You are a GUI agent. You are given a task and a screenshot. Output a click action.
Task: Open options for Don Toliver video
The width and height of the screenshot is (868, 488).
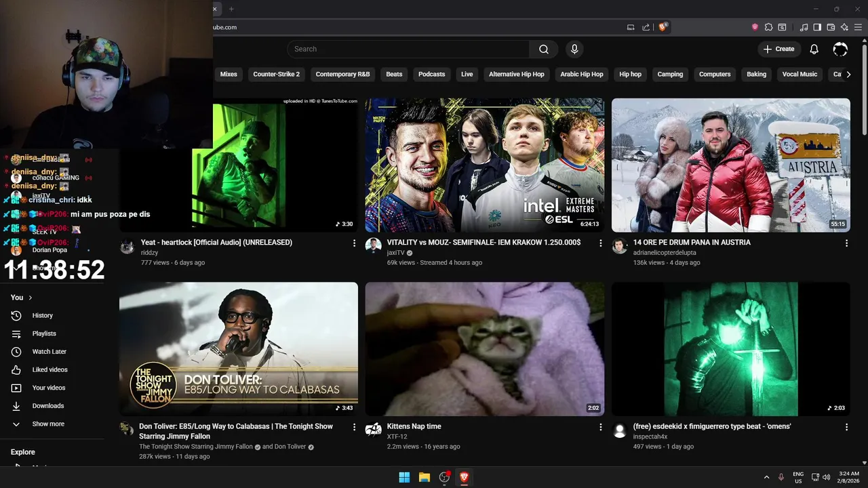pos(353,427)
